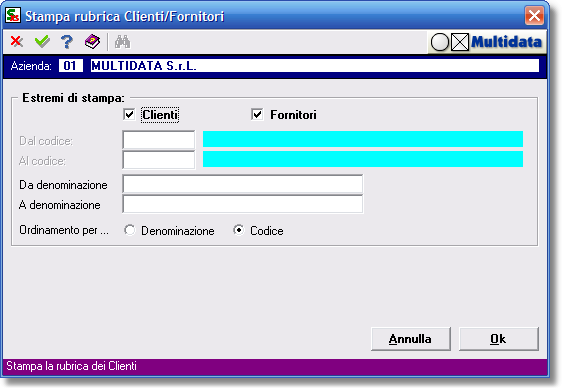Click the Dal codice input field
The height and width of the screenshot is (390, 562).
pos(159,140)
